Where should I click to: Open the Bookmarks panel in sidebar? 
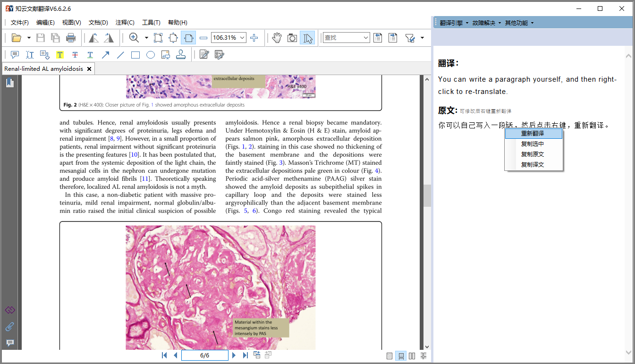(x=10, y=83)
